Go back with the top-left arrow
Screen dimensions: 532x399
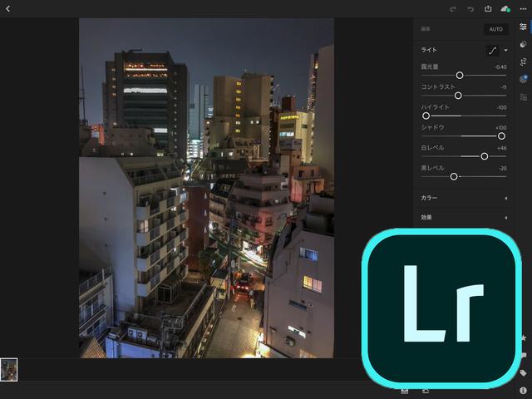8,8
